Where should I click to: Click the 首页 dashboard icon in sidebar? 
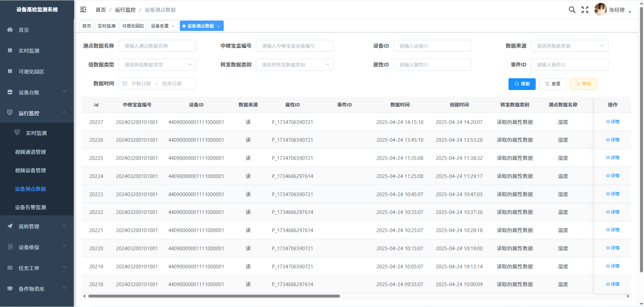coord(10,30)
